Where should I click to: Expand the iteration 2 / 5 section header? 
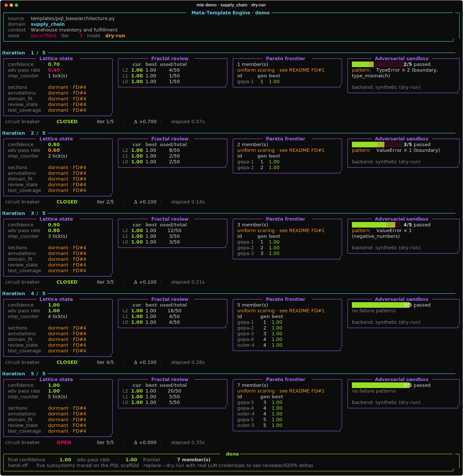click(23, 133)
